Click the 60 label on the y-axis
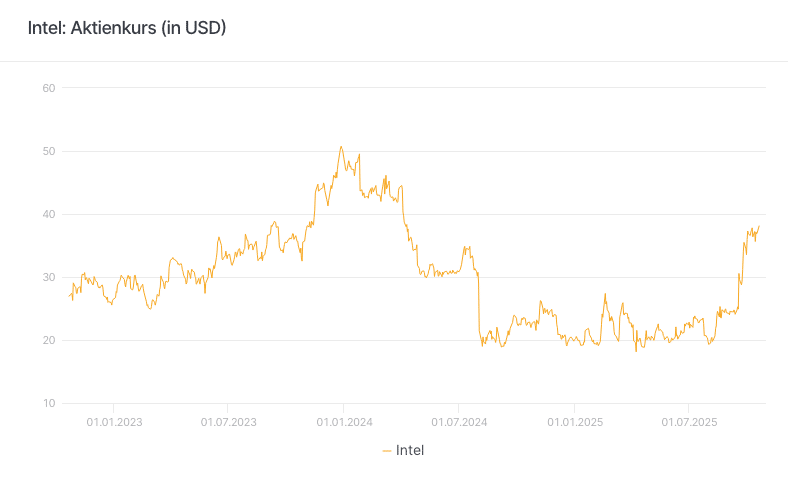The image size is (788, 479). pos(47,88)
